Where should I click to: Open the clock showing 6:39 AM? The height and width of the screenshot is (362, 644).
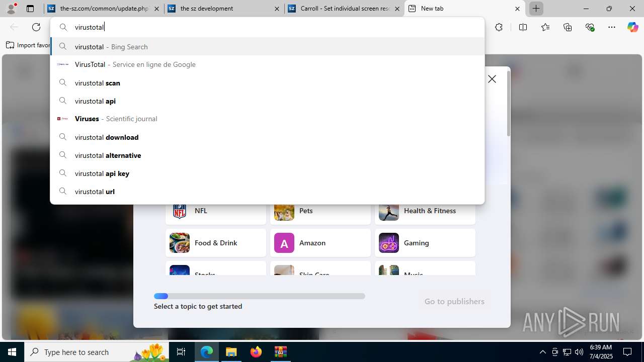(601, 352)
